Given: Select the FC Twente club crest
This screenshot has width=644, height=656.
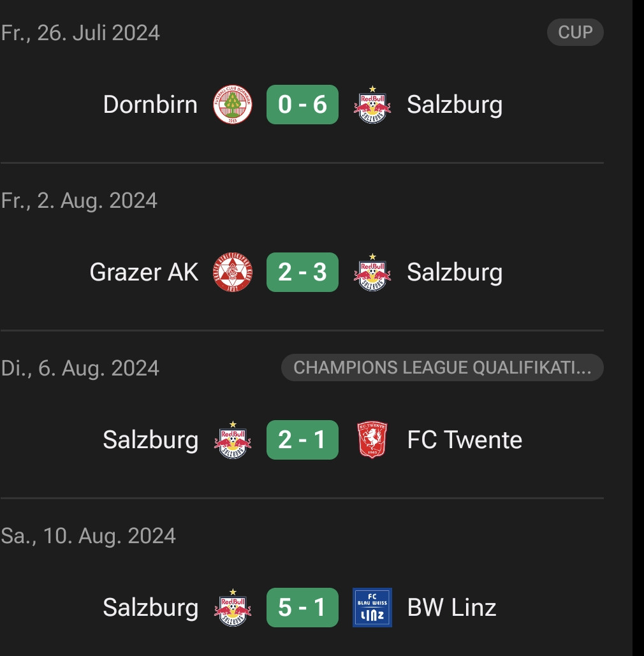Looking at the screenshot, I should tap(372, 441).
